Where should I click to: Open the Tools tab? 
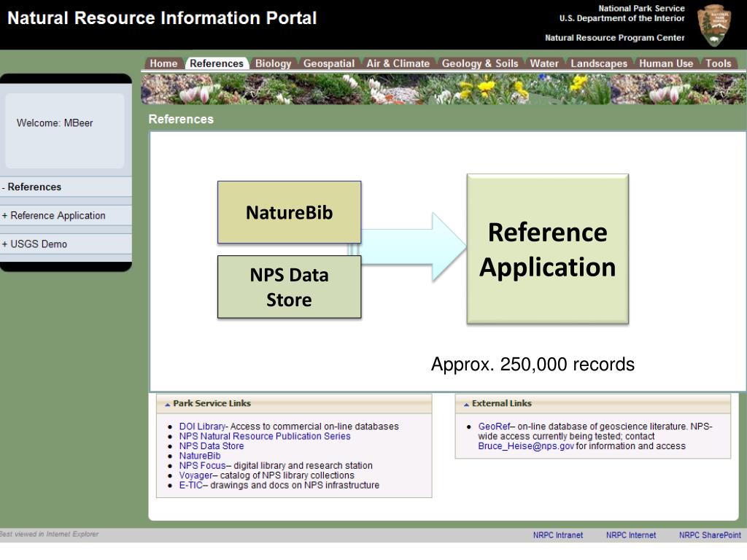718,63
